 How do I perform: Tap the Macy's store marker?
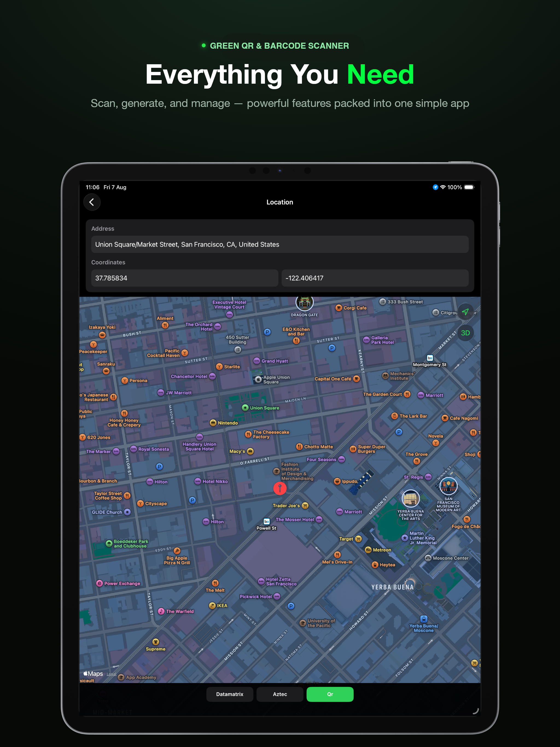tap(250, 451)
